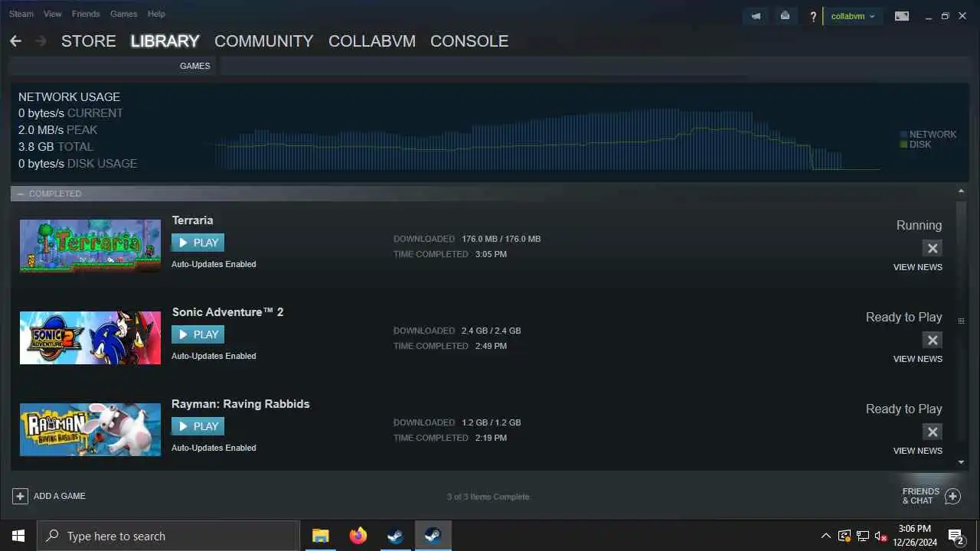Play Rayman: Raving Rabbids
Viewport: 980px width, 551px height.
(x=198, y=426)
